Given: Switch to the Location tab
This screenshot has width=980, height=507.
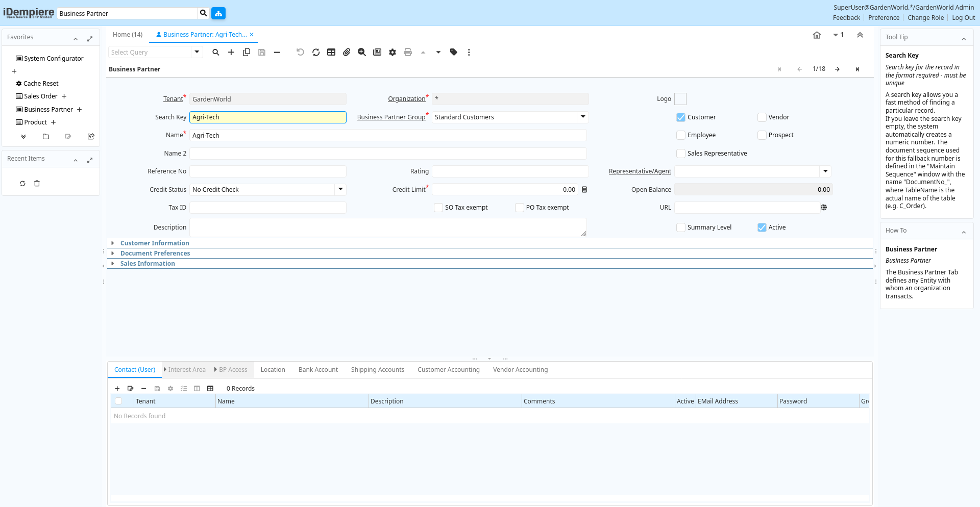Looking at the screenshot, I should pos(273,370).
